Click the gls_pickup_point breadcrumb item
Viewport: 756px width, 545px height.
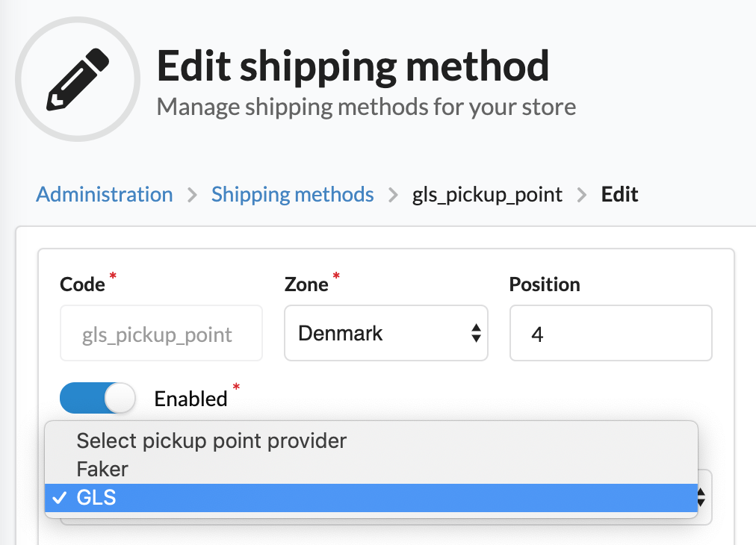(x=487, y=196)
